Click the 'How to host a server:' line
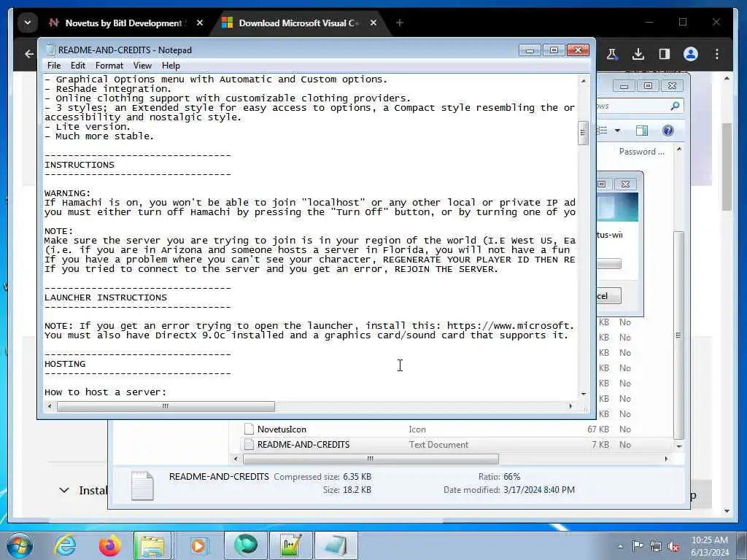The height and width of the screenshot is (560, 747). click(105, 392)
